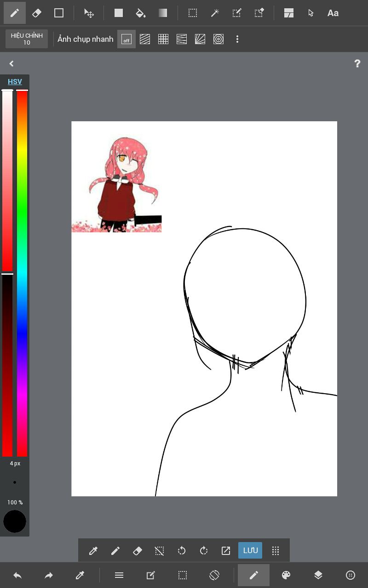Screen dimensions: 368x588
Task: Open the help question mark
Action: [x=357, y=64]
